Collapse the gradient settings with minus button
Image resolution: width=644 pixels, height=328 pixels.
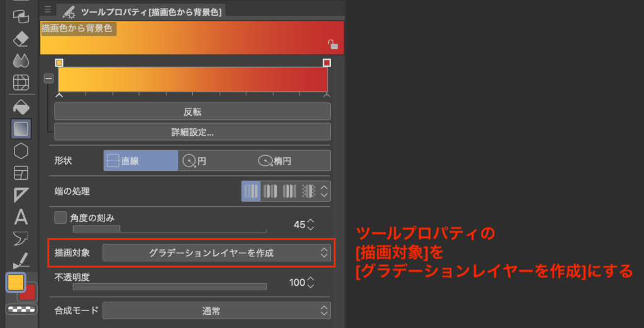pyautogui.click(x=48, y=79)
